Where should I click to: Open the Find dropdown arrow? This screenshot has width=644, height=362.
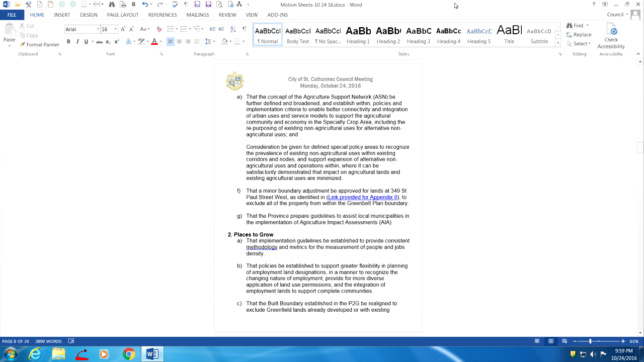tap(587, 26)
